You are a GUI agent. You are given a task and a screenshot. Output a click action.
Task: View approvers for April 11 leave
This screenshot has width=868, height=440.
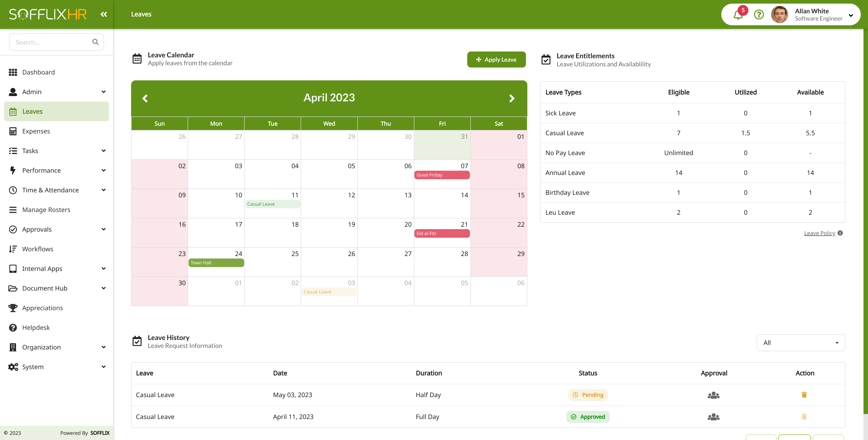(x=713, y=417)
